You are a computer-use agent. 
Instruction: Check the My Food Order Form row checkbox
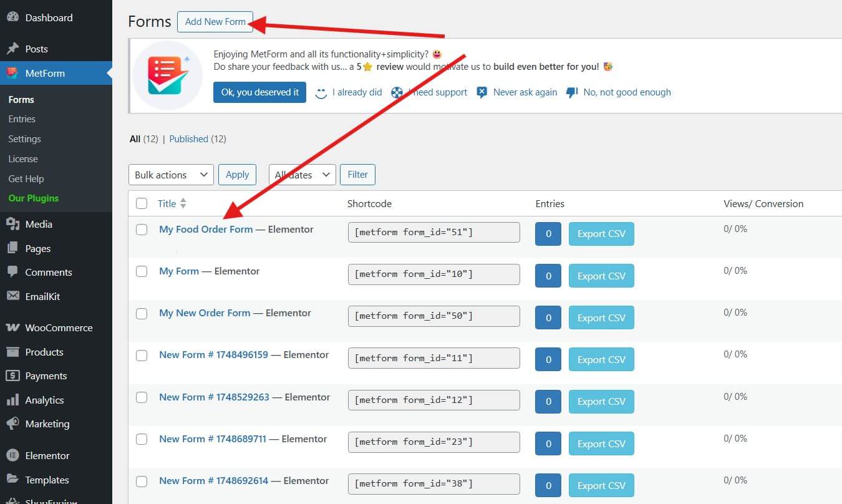point(142,230)
